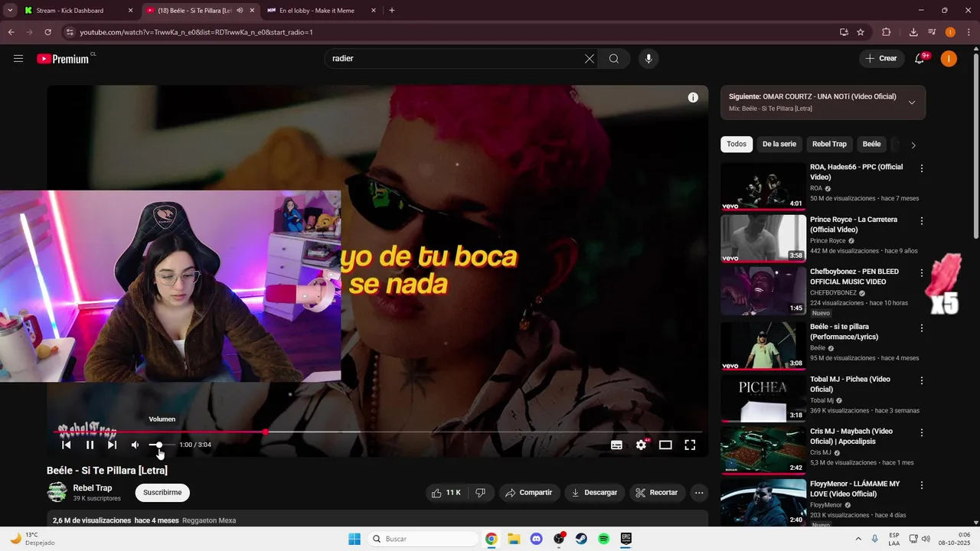Open options for Prince Royce La Carretera
980x551 pixels.
(921, 221)
